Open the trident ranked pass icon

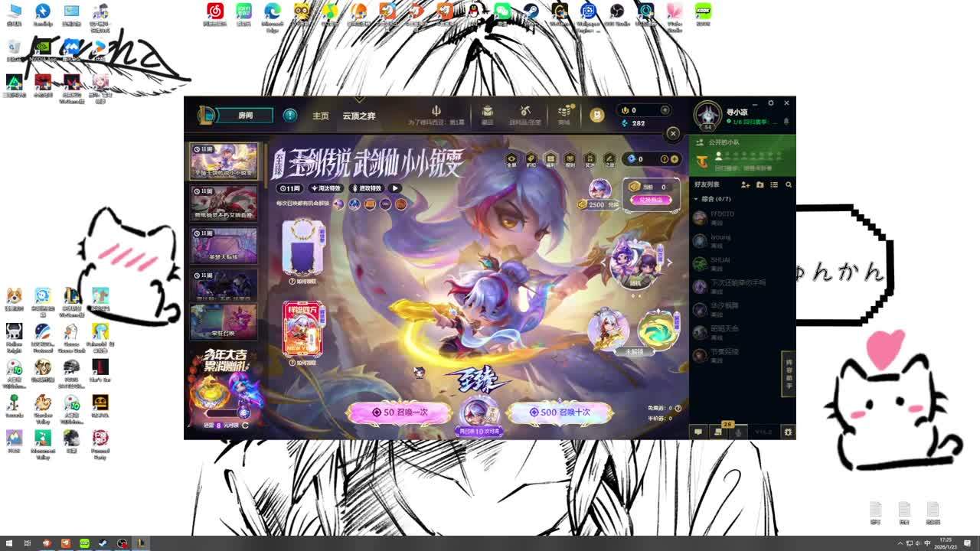[x=436, y=112]
